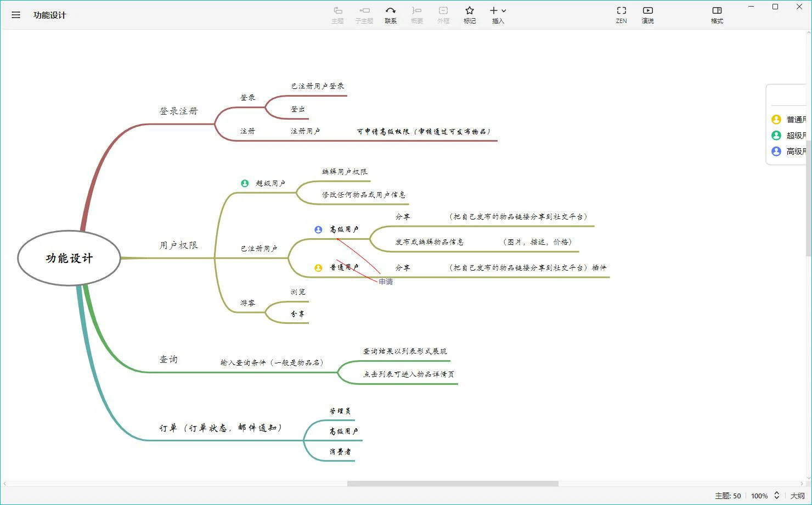This screenshot has width=812, height=505.
Task: Select the 注册用户 topic
Action: [305, 131]
